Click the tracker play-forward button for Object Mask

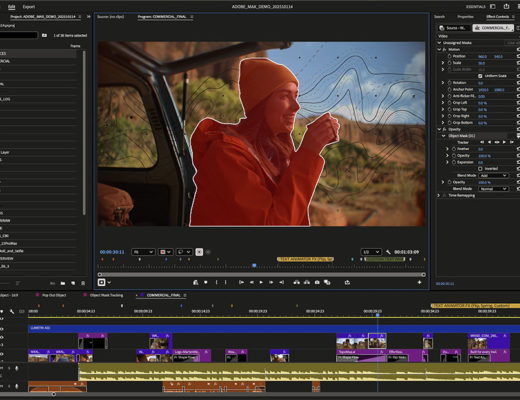coord(504,142)
